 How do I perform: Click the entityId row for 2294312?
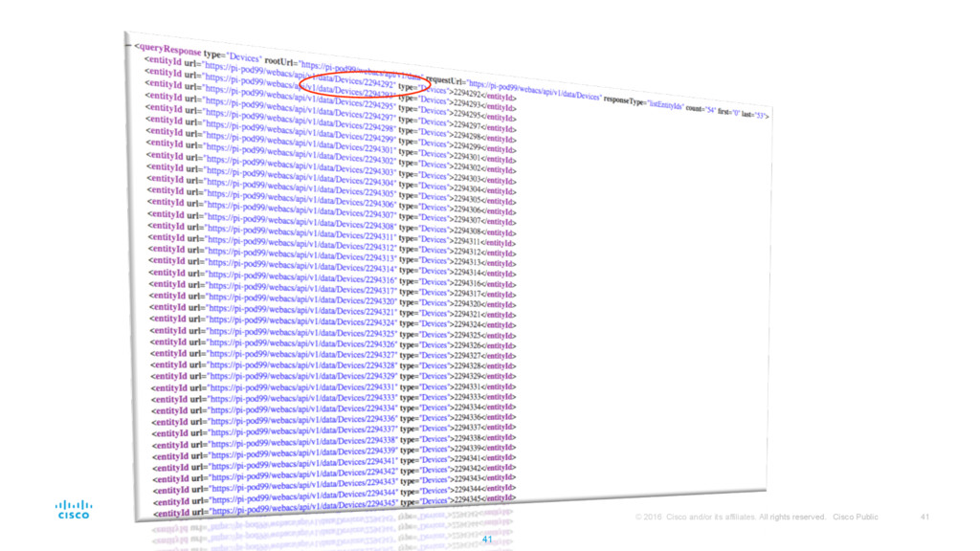click(x=332, y=247)
